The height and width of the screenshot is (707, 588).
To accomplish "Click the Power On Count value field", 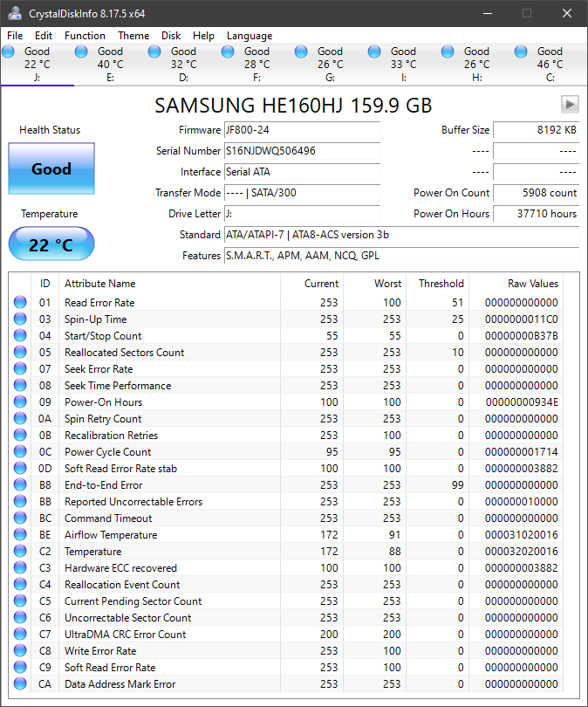I will coord(537,193).
